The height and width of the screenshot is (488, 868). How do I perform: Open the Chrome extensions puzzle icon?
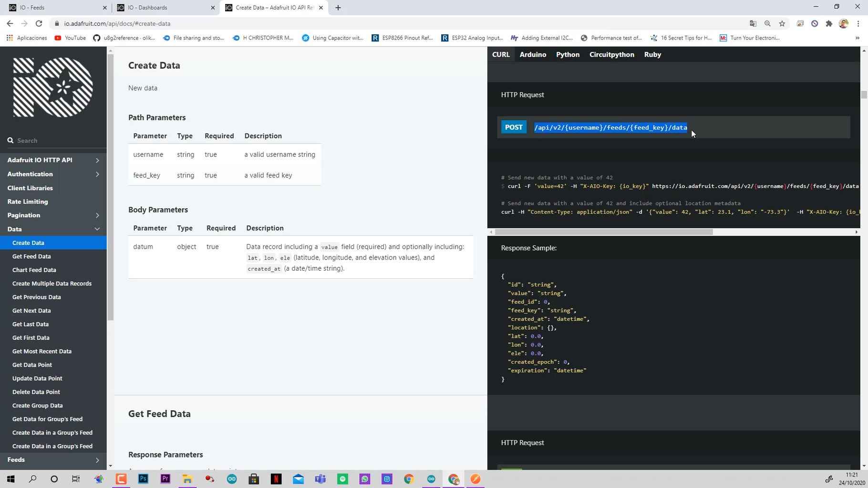(829, 23)
